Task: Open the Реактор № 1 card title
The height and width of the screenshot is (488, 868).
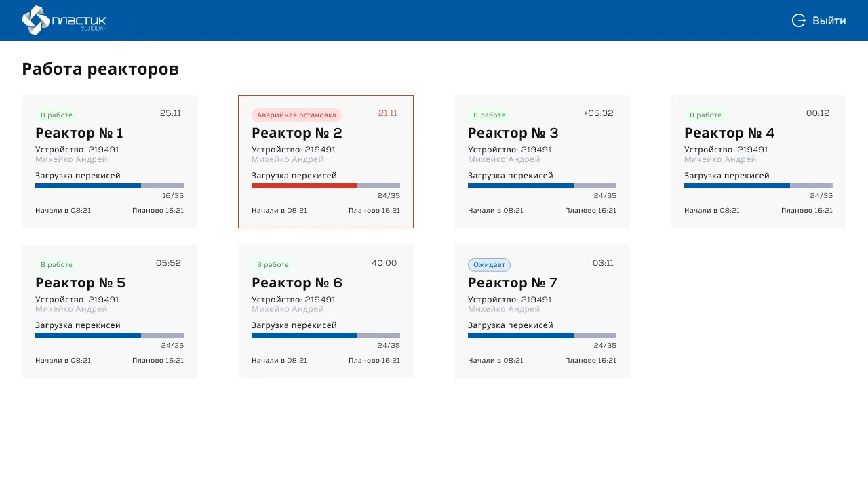Action: (x=79, y=133)
